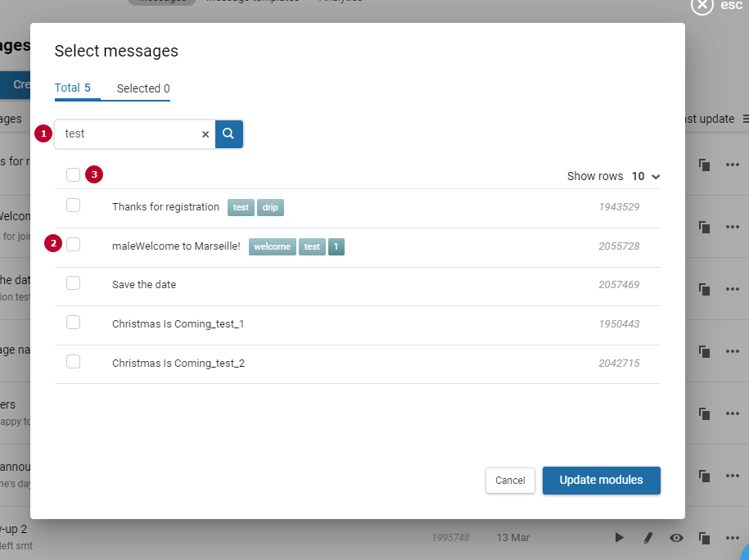Click the copy icon in the 1995748 row

click(x=704, y=538)
